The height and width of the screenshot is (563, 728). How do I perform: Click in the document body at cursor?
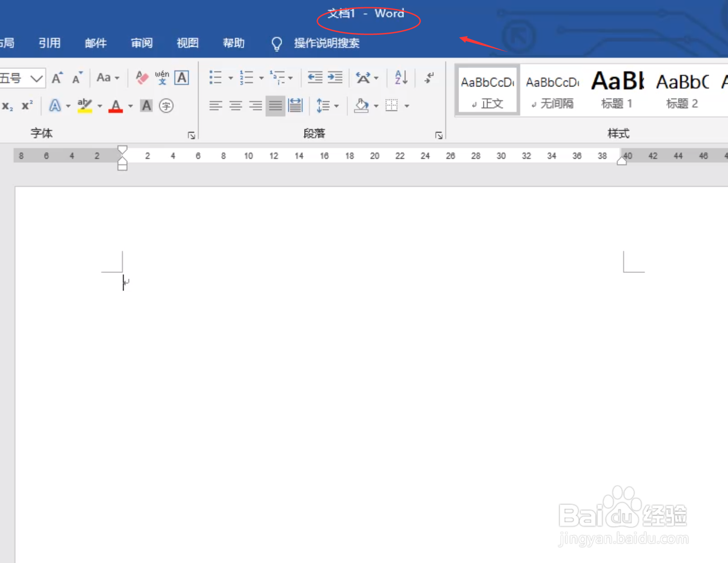tap(123, 283)
